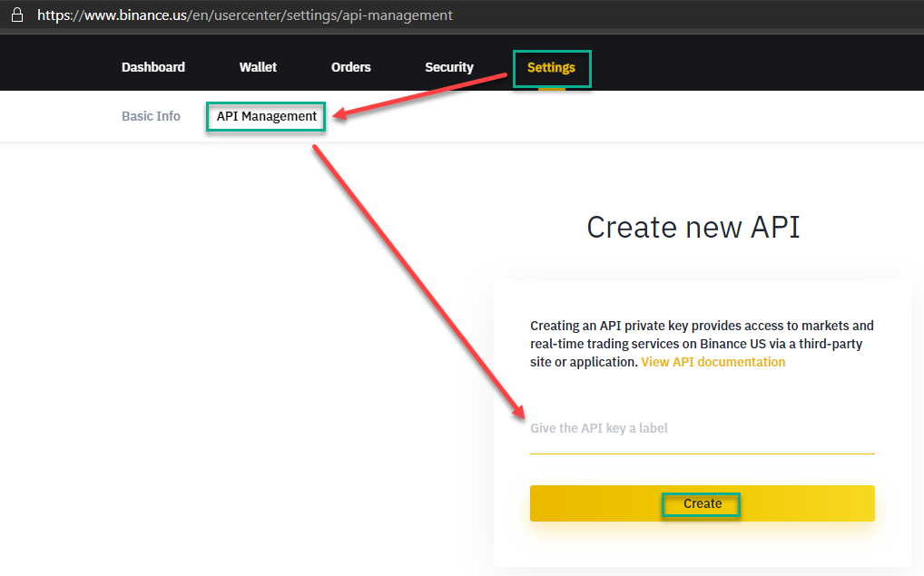Open API Management from the sub-navigation
The height and width of the screenshot is (576, 924).
265,116
